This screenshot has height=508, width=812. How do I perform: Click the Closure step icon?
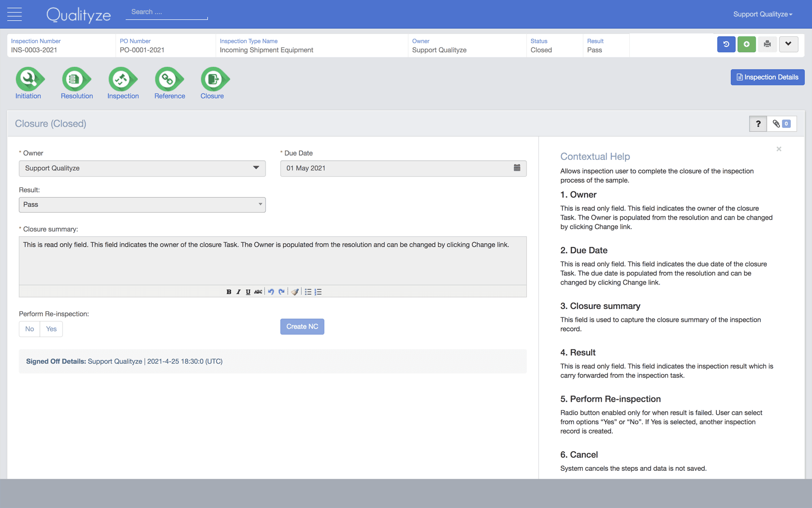[x=214, y=80]
